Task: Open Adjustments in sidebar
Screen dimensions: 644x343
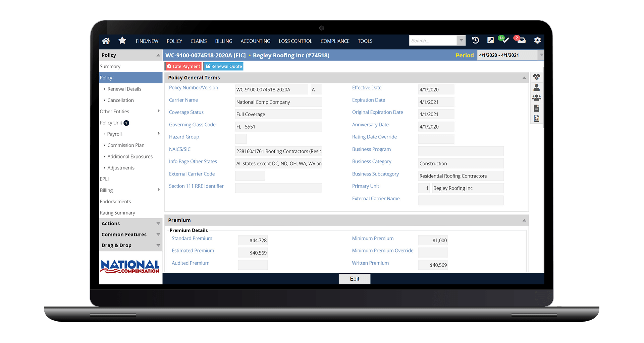Action: 121,167
